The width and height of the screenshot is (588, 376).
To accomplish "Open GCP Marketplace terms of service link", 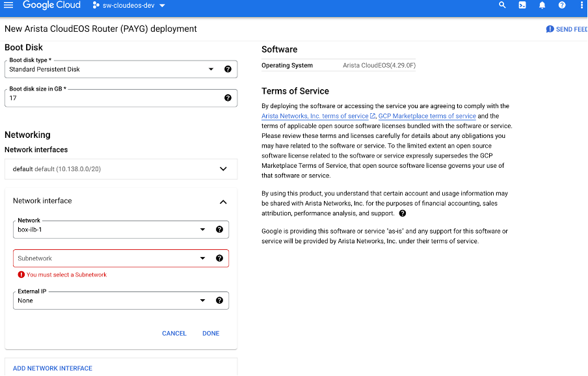I will [427, 116].
